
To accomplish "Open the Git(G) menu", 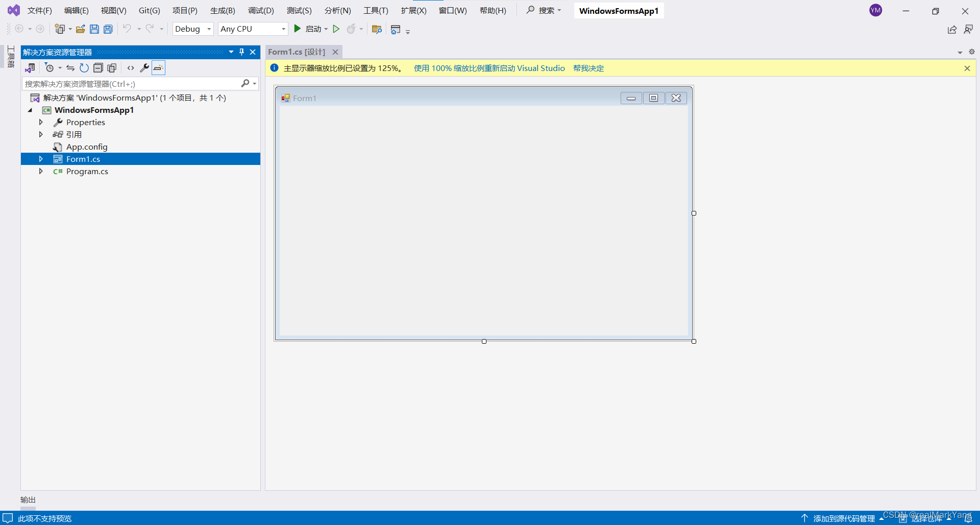I will click(x=150, y=11).
